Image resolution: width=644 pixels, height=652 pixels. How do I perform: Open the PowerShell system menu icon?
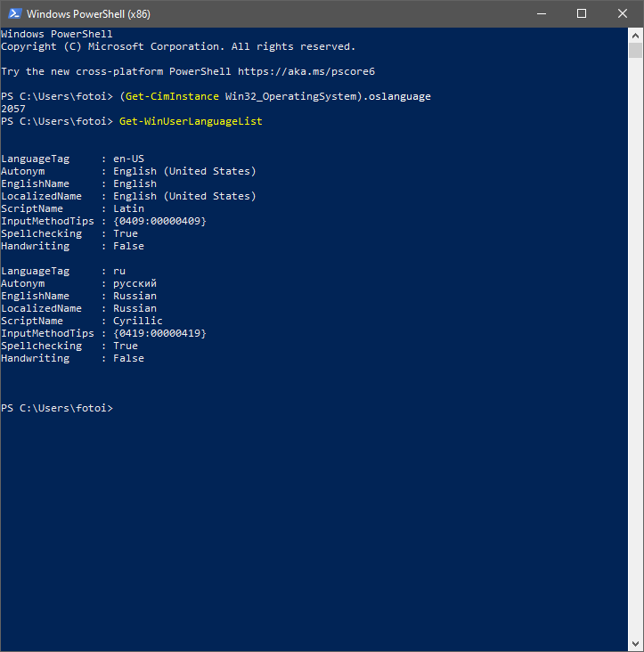[15, 13]
